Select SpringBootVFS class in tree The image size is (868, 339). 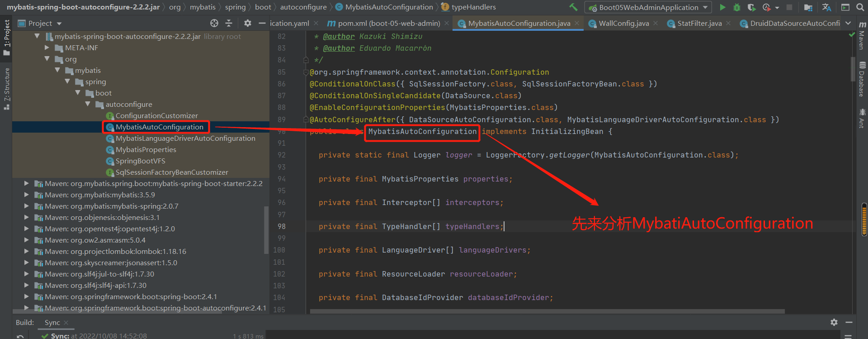click(x=140, y=161)
